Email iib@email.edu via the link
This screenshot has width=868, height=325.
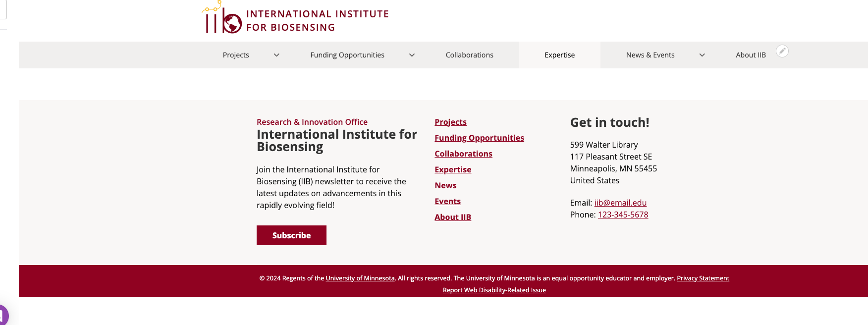tap(620, 203)
